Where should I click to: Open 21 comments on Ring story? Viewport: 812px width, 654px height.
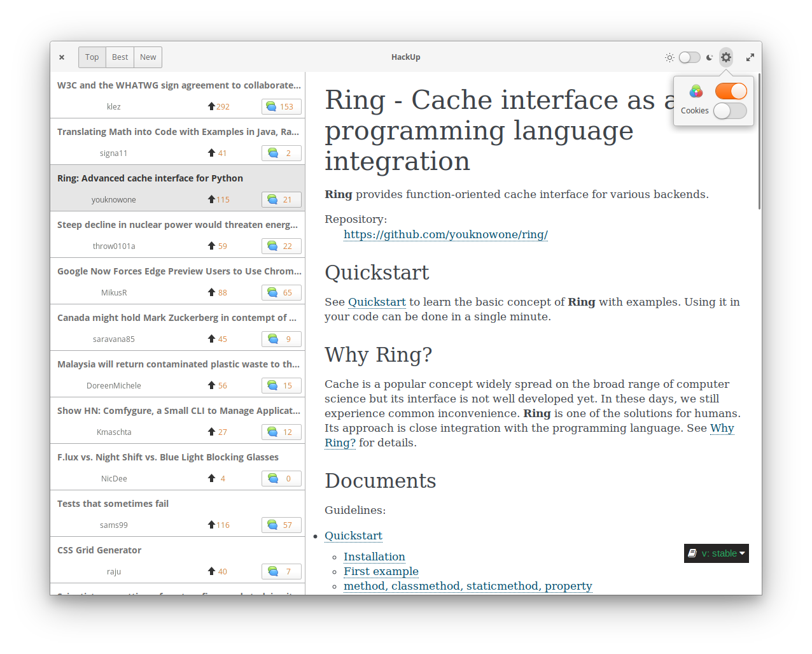pos(281,199)
